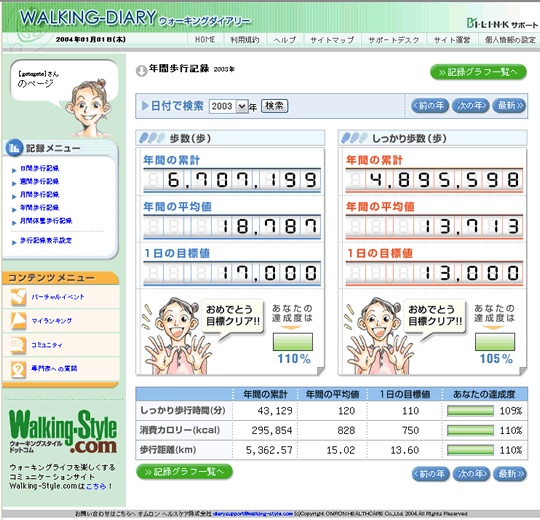Click the Virtual Event orange icon
Image resolution: width=540 pixels, height=520 pixels.
(x=18, y=297)
